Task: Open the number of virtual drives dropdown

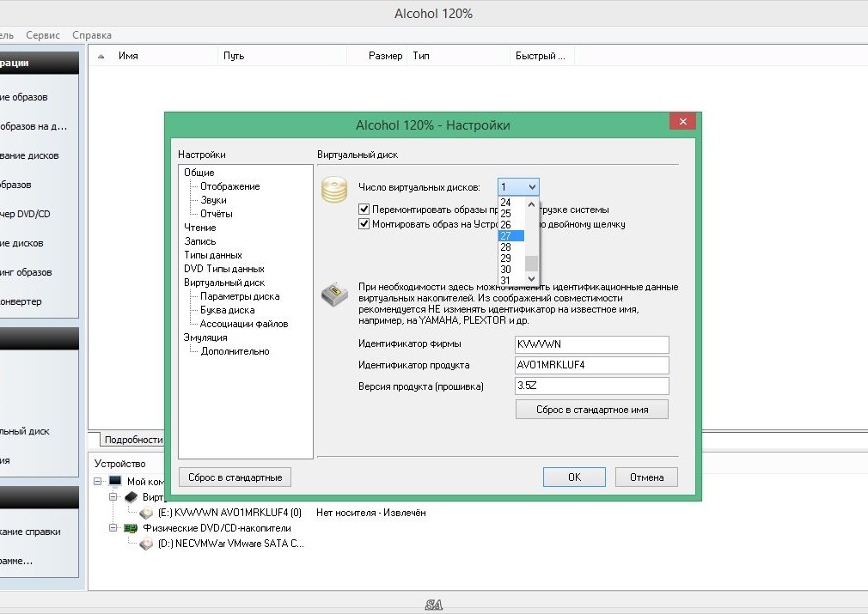Action: pos(518,187)
